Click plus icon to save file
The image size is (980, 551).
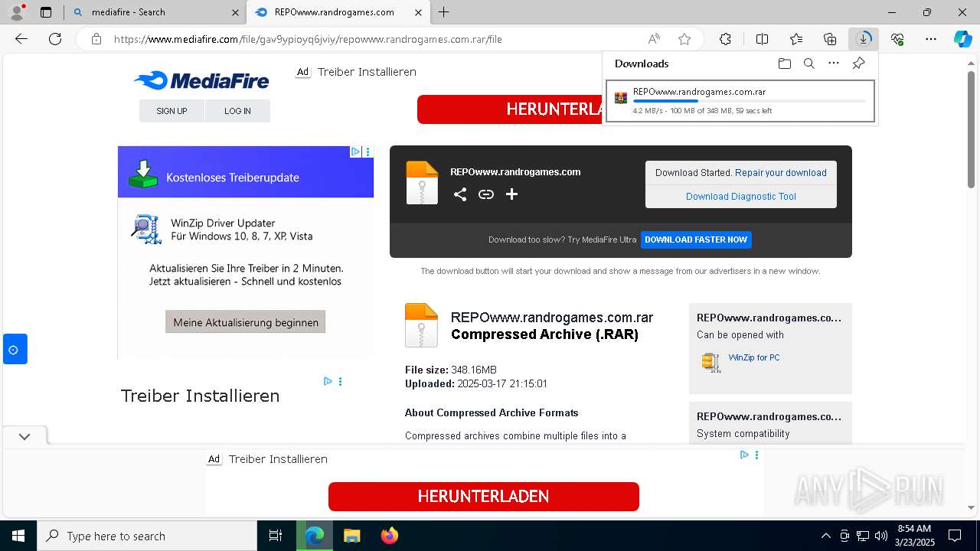(x=512, y=194)
